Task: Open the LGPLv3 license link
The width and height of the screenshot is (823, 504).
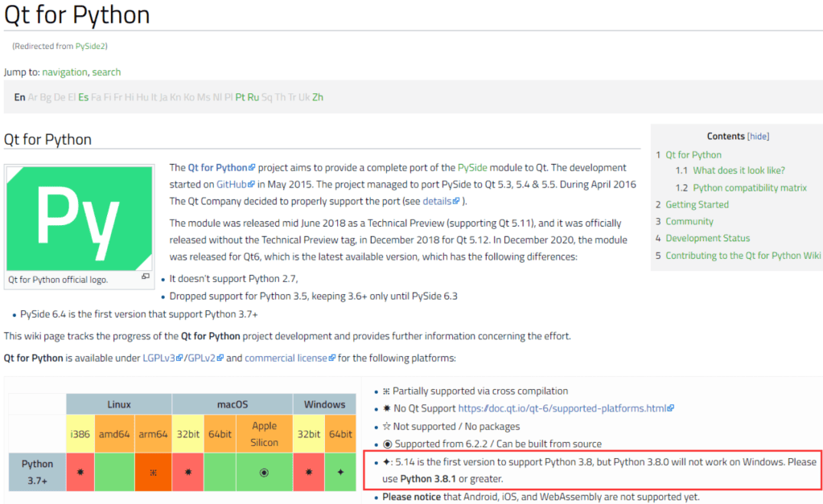Action: pos(163,358)
